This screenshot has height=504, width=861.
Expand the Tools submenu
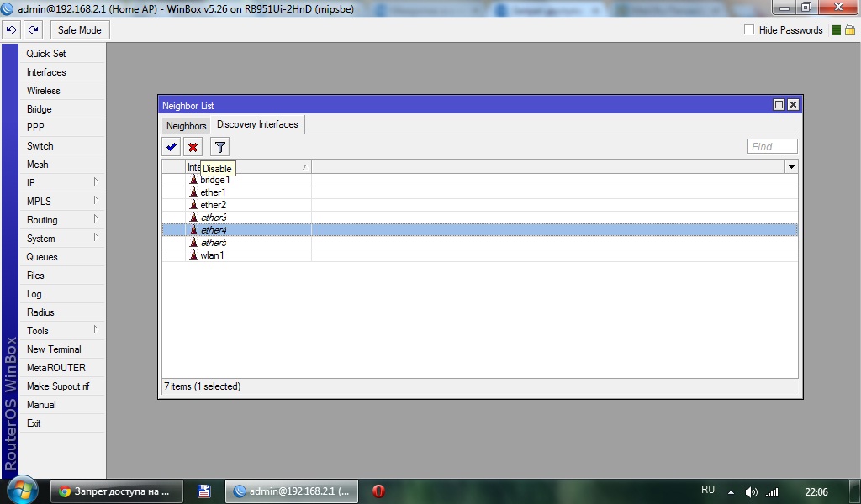click(x=62, y=331)
